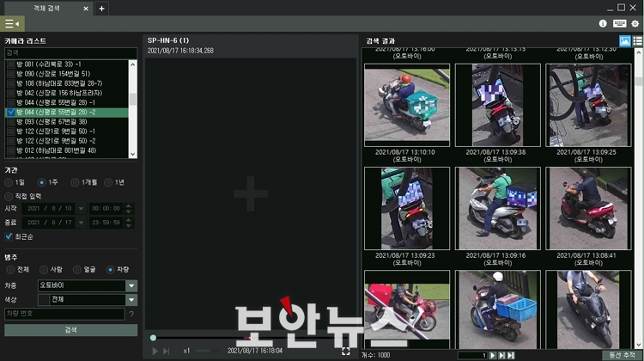Jump to last results page

tap(511, 355)
